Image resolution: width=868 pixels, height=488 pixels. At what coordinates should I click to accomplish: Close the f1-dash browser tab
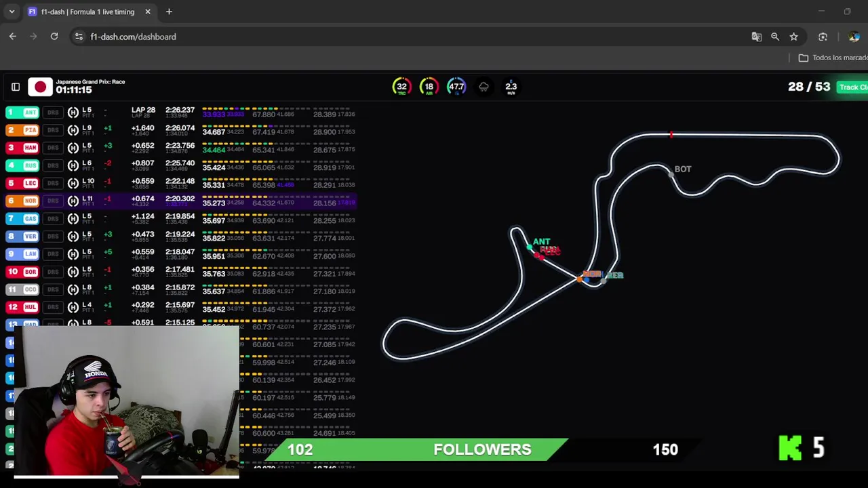tap(147, 12)
